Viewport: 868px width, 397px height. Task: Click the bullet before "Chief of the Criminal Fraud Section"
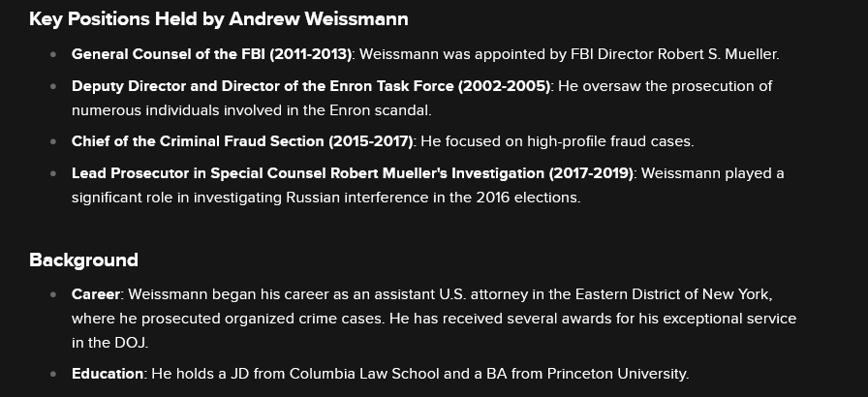coord(53,141)
